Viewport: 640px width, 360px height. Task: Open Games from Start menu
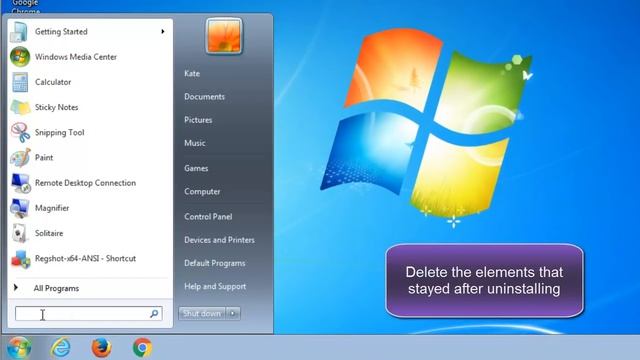pos(196,168)
